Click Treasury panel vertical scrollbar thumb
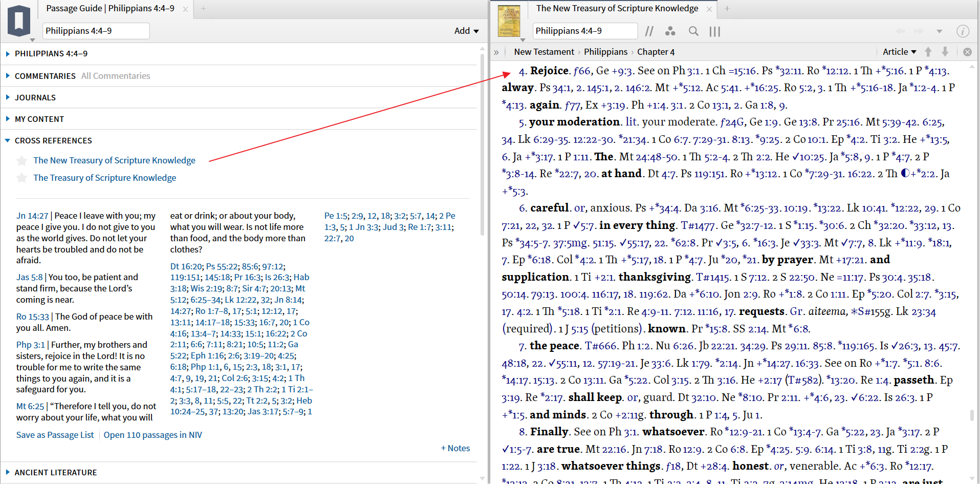Image resolution: width=980 pixels, height=484 pixels. (971, 415)
